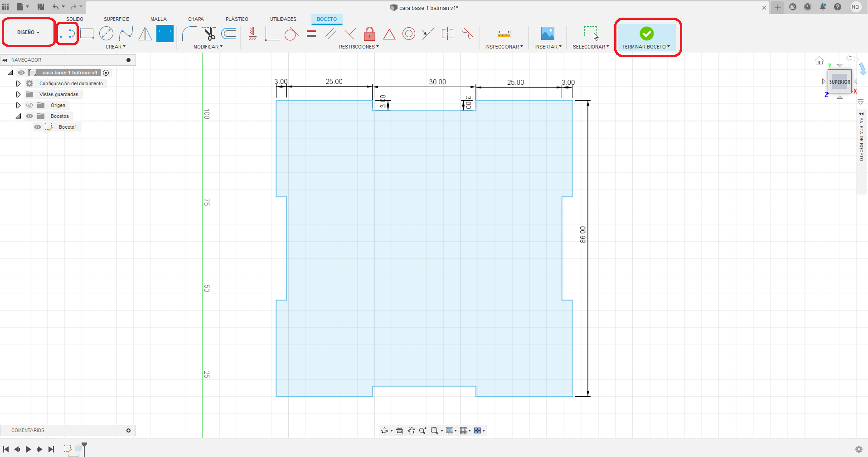
Task: Click the Orbit navigation icon
Action: coord(384,431)
